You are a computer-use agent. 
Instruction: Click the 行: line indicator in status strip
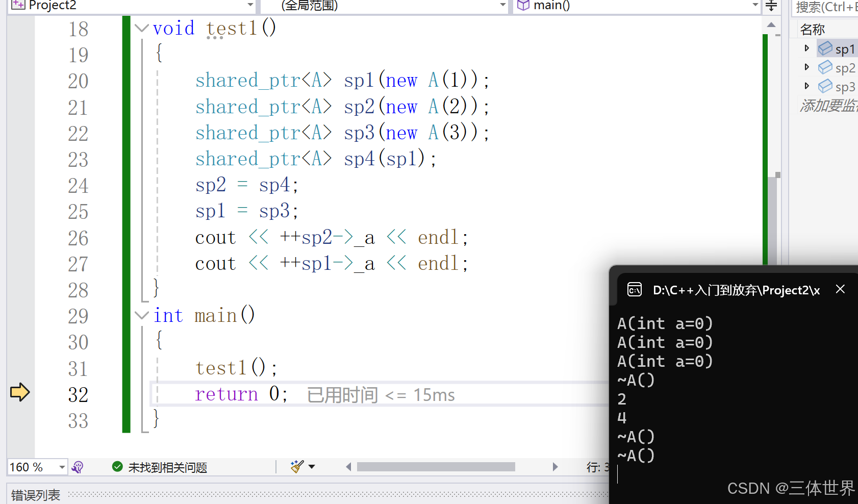pos(597,467)
